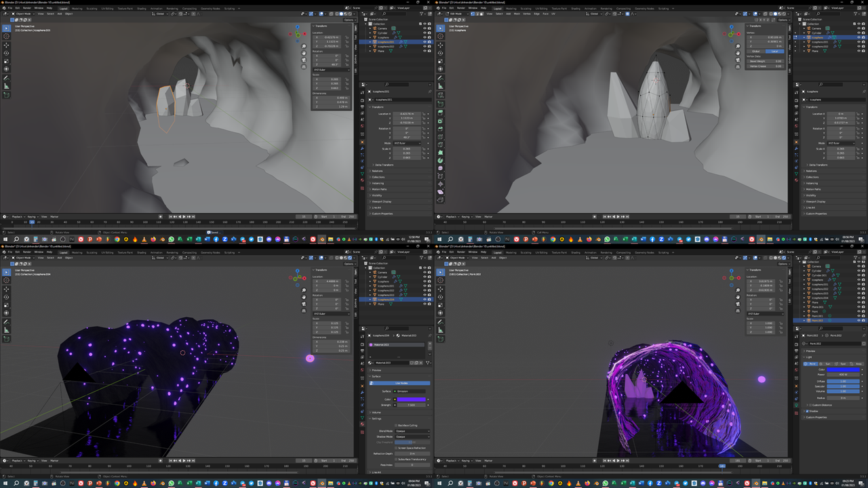The height and width of the screenshot is (488, 868).
Task: Open Edit Mode dropdown in Edit Mode window
Action: tap(457, 14)
